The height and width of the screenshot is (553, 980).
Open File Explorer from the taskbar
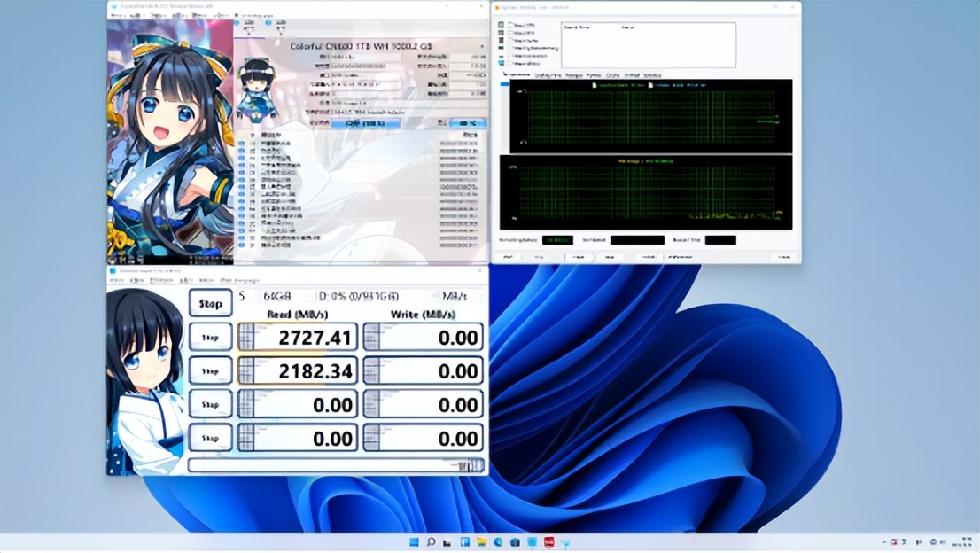pos(481,541)
